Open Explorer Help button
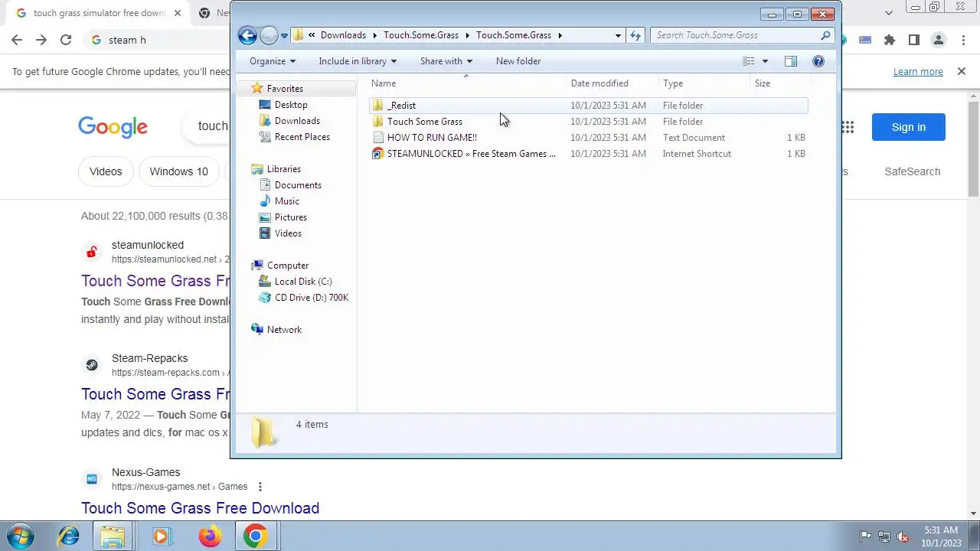 (x=818, y=61)
